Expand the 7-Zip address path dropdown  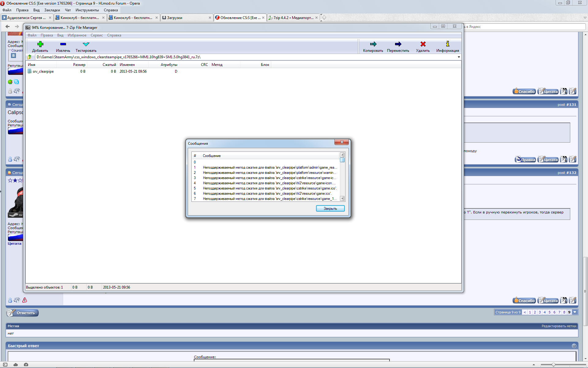pos(458,57)
